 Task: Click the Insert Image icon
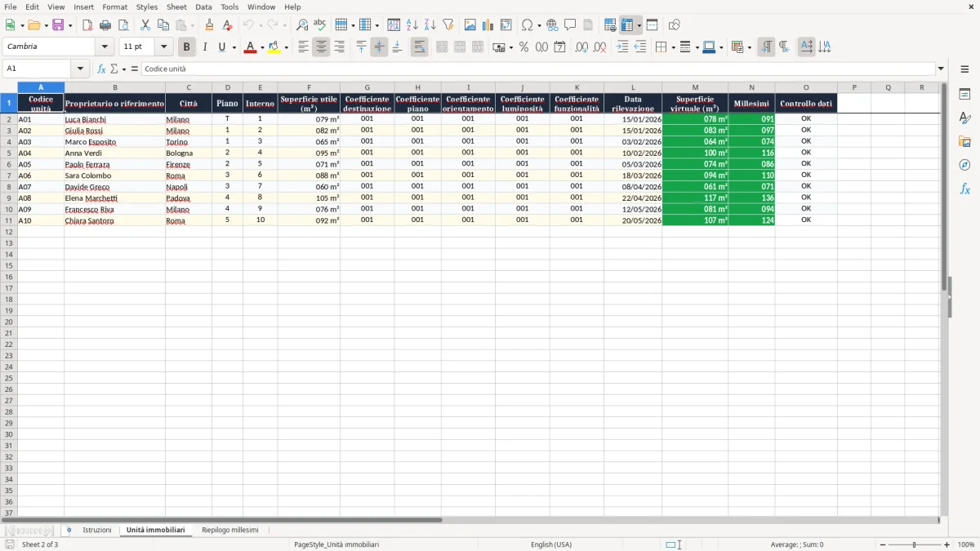pyautogui.click(x=470, y=25)
